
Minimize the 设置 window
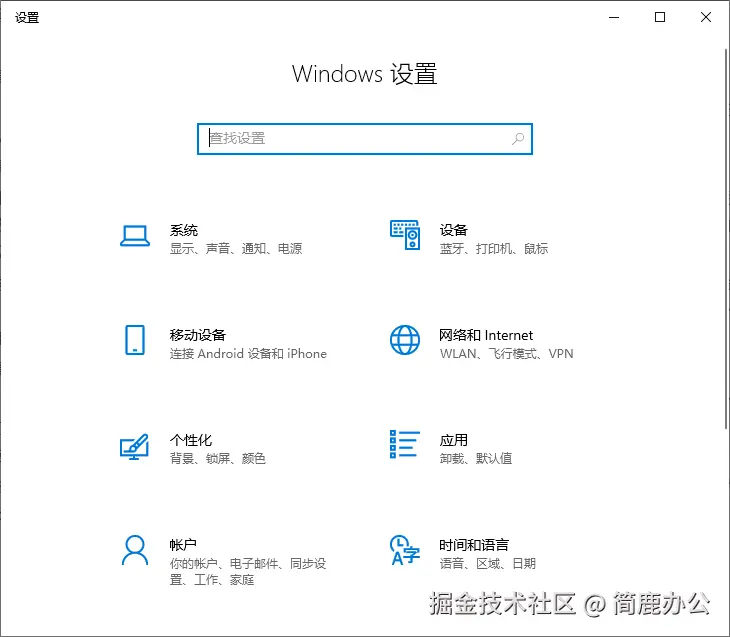point(614,17)
